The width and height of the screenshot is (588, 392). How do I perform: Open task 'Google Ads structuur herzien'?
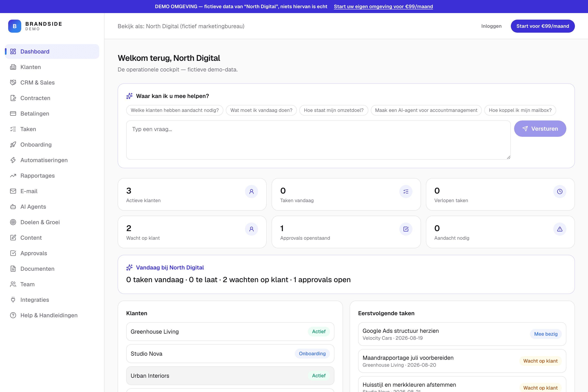tap(462, 334)
